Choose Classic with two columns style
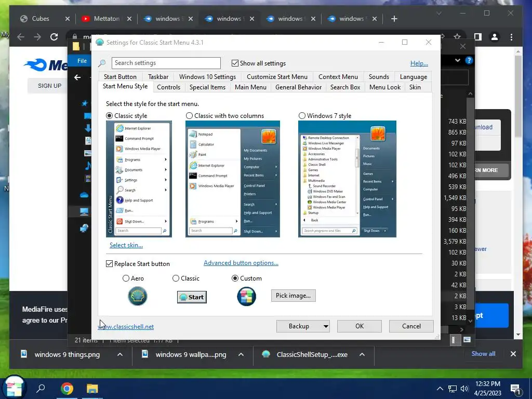 (x=189, y=116)
